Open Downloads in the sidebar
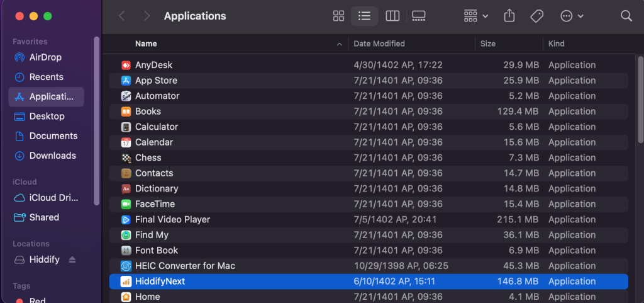Screen dimensions: 644x303 pyautogui.click(x=52, y=156)
